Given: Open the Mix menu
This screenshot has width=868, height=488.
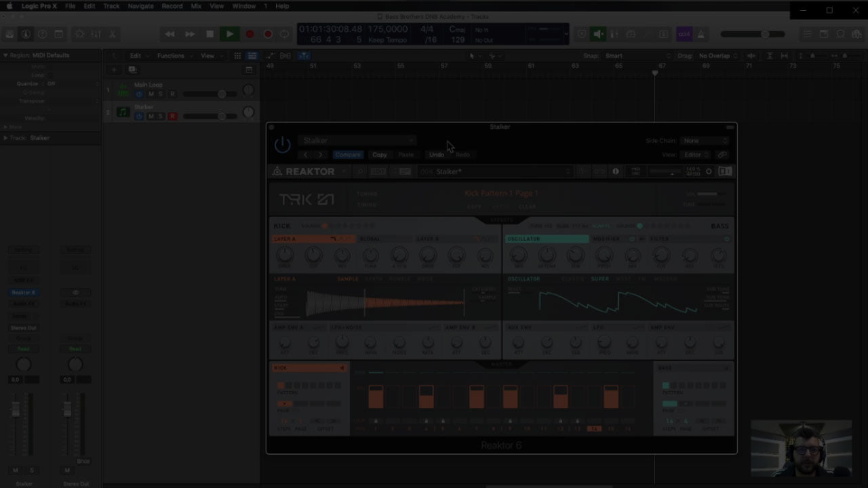Looking at the screenshot, I should click(196, 6).
